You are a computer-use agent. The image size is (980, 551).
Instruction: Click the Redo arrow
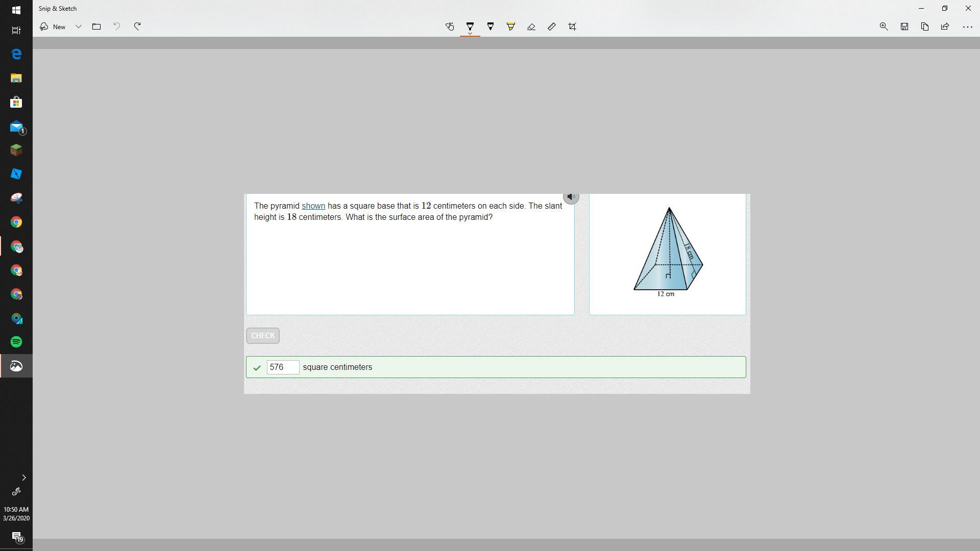coord(137,27)
